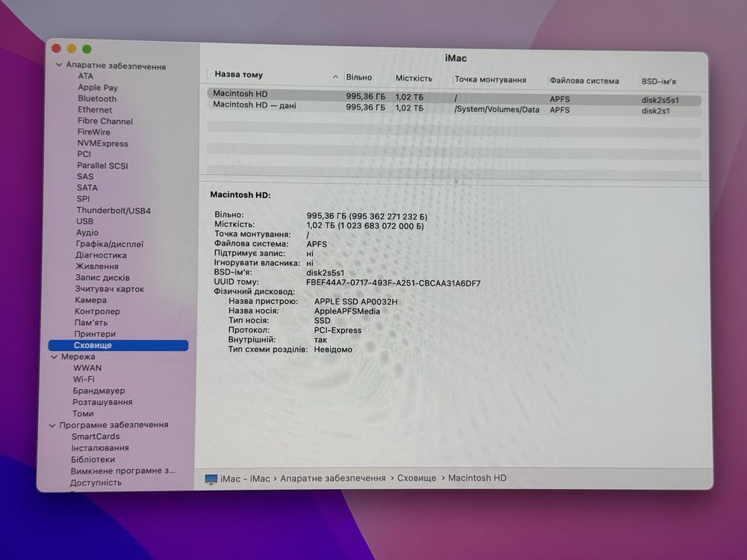Click Сховище in the path bar
This screenshot has height=560, width=747.
416,478
